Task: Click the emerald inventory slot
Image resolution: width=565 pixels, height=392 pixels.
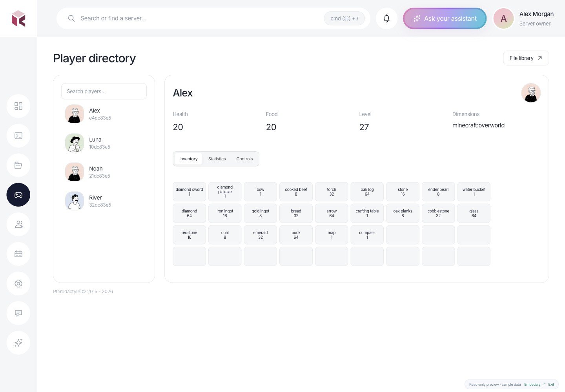Action: (x=261, y=235)
